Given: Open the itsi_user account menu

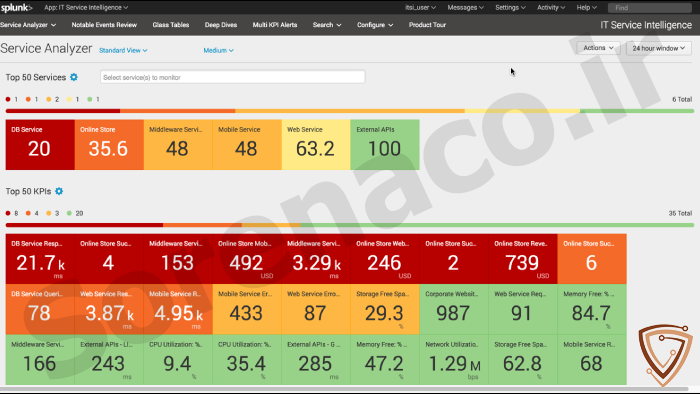Looking at the screenshot, I should (x=420, y=8).
